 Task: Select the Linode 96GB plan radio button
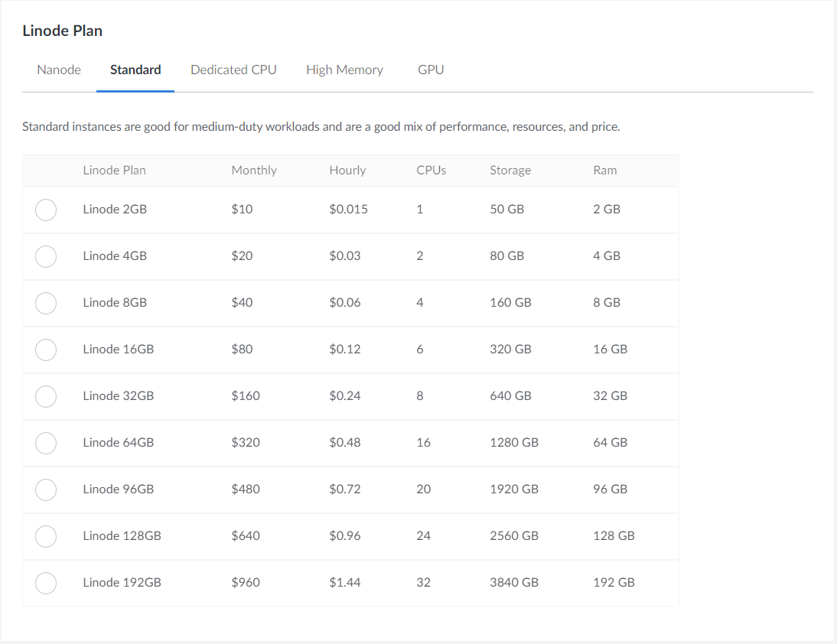(x=46, y=490)
